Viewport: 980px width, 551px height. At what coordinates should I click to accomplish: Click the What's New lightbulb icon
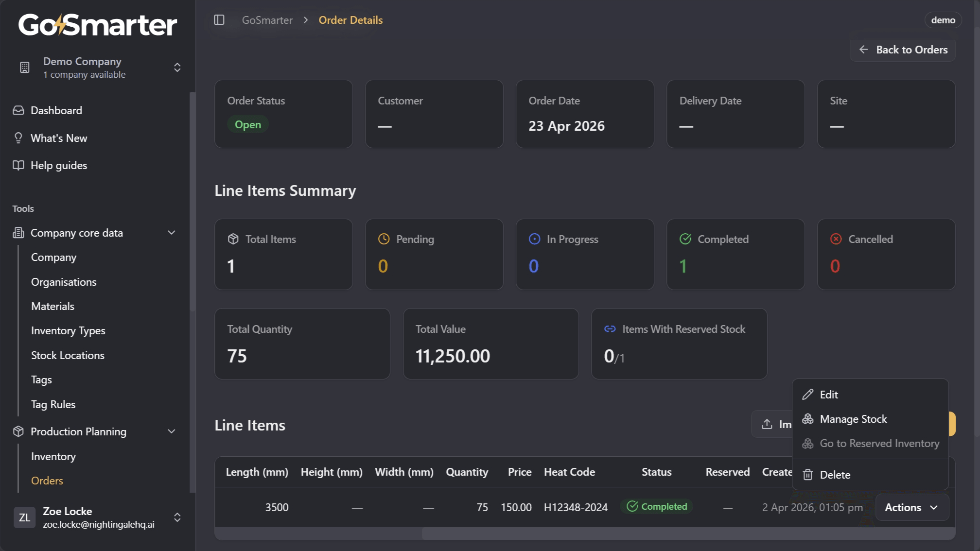[x=18, y=138]
